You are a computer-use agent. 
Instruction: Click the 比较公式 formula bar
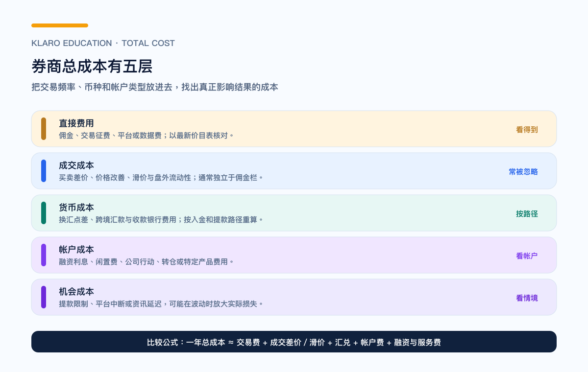pyautogui.click(x=294, y=342)
